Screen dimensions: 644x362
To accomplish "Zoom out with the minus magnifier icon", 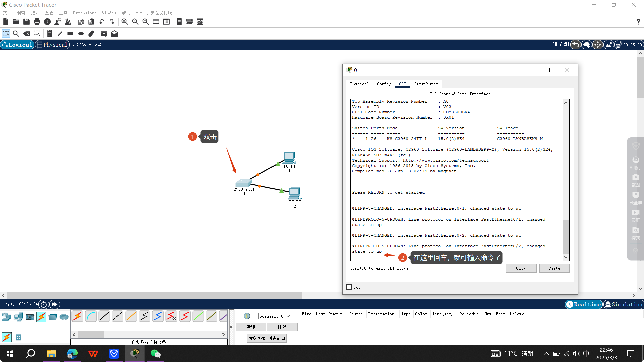I will click(146, 22).
